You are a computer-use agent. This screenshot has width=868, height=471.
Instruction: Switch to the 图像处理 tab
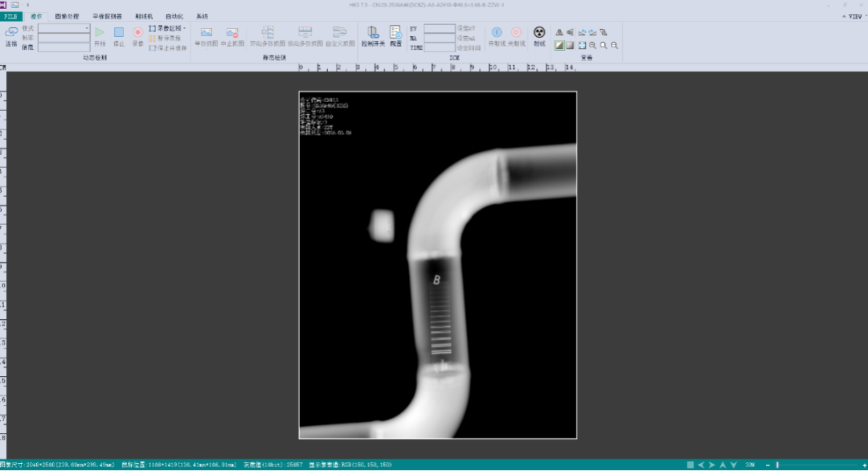click(x=67, y=16)
